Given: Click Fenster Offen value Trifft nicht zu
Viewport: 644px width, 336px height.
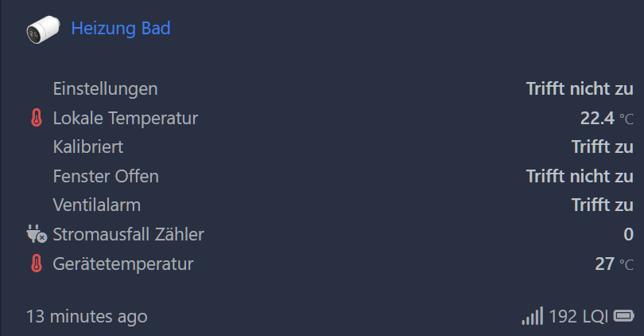Looking at the screenshot, I should (x=580, y=176).
